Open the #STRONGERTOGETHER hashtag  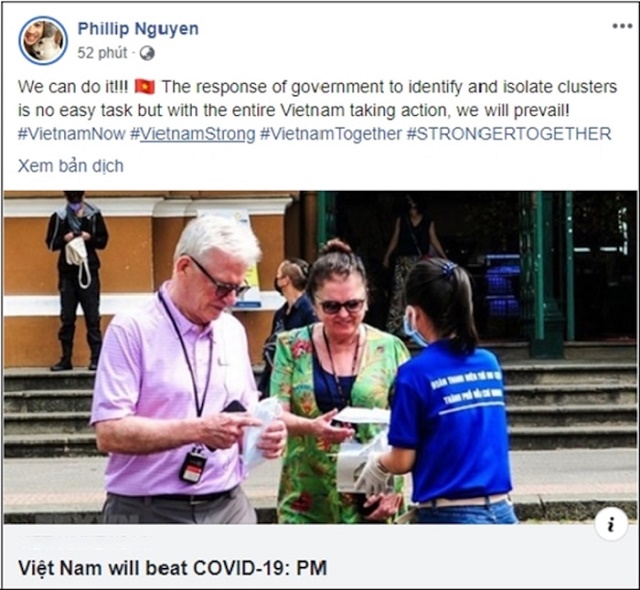[509, 134]
